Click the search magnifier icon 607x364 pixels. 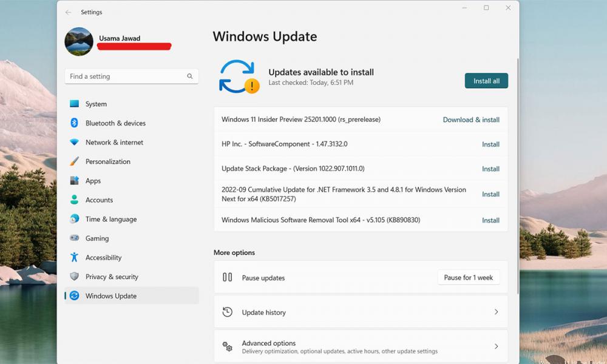(190, 76)
